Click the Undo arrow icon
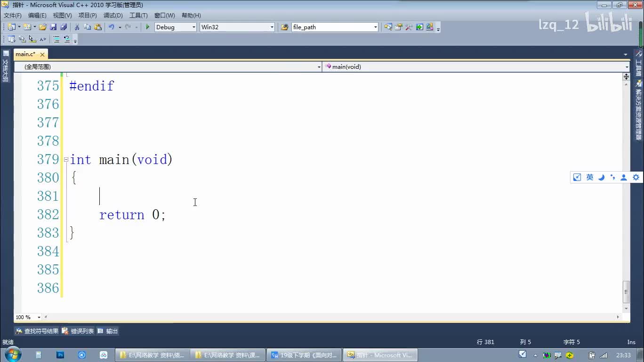Image resolution: width=644 pixels, height=362 pixels. 111,27
